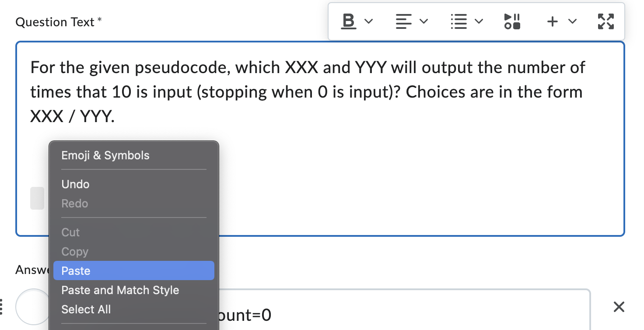Click drag handle dots beside answer

tap(2, 306)
